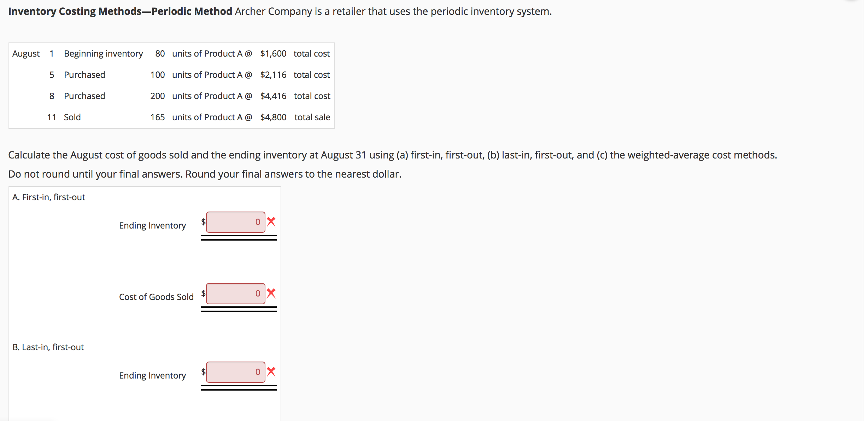This screenshot has height=421, width=868.
Task: Click the section label B. Last-in, first-out
Action: tap(48, 347)
